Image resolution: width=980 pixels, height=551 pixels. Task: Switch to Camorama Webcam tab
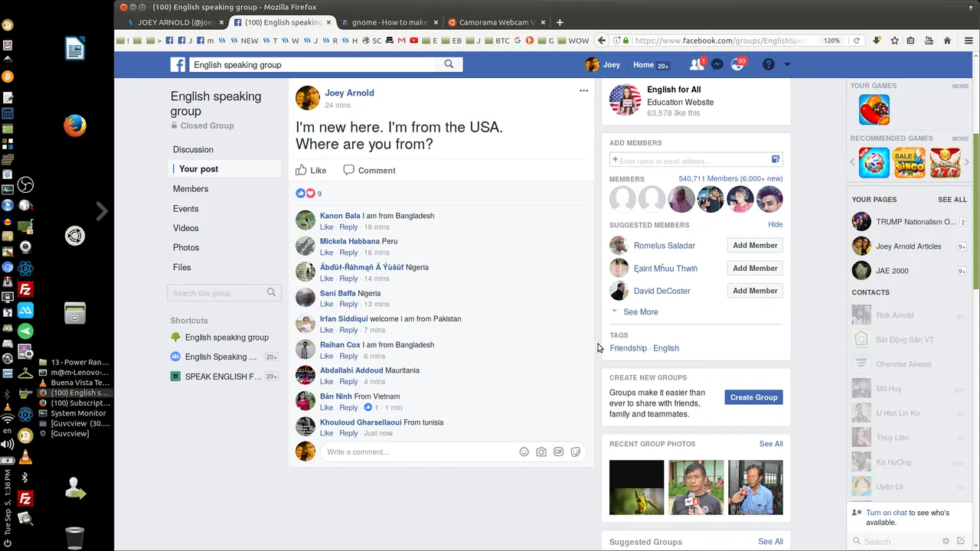(x=495, y=22)
